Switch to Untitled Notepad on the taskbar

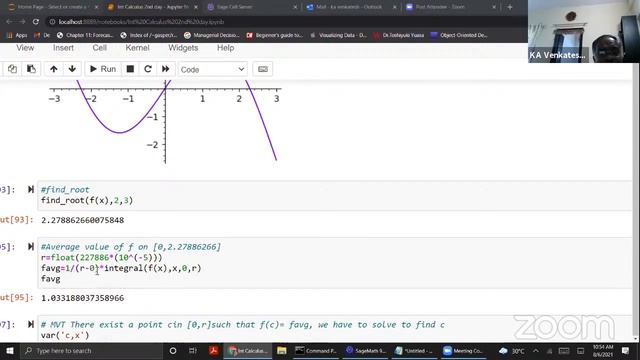[x=414, y=351]
